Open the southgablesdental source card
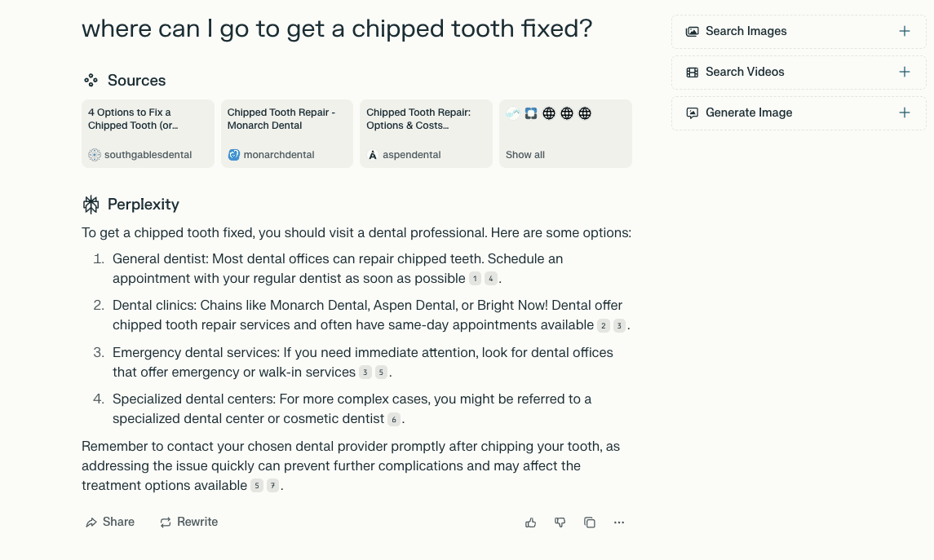The width and height of the screenshot is (934, 560). (148, 134)
